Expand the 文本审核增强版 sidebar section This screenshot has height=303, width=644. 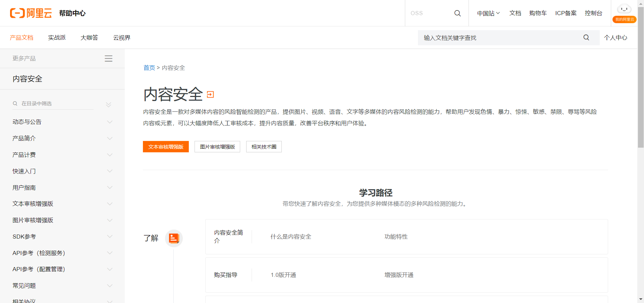(x=109, y=204)
